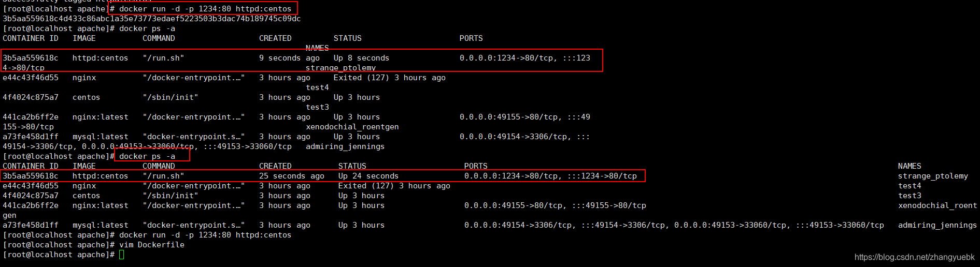
Task: Click truncated ports text "0.0.0.0:1234->80/tcp, :::123"
Action: tap(525, 58)
